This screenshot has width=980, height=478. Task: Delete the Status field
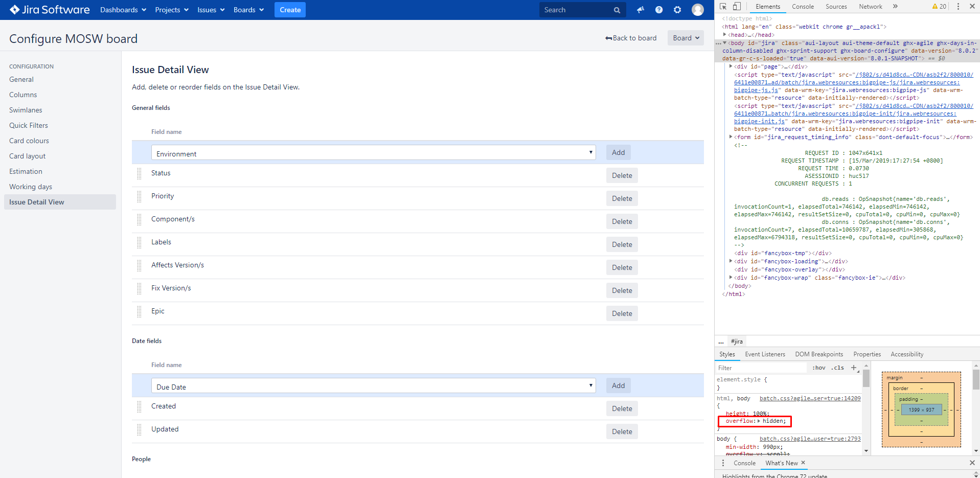pyautogui.click(x=622, y=175)
